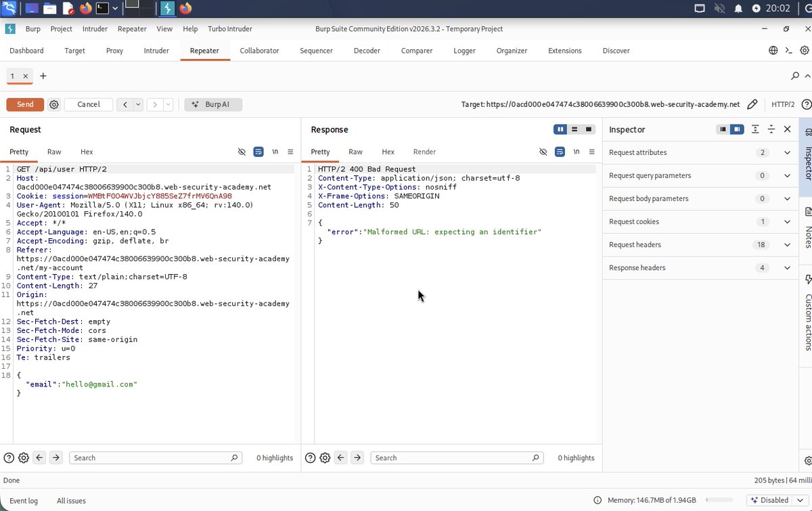Click the Send button
Viewport: 812px width, 511px height.
pos(25,104)
